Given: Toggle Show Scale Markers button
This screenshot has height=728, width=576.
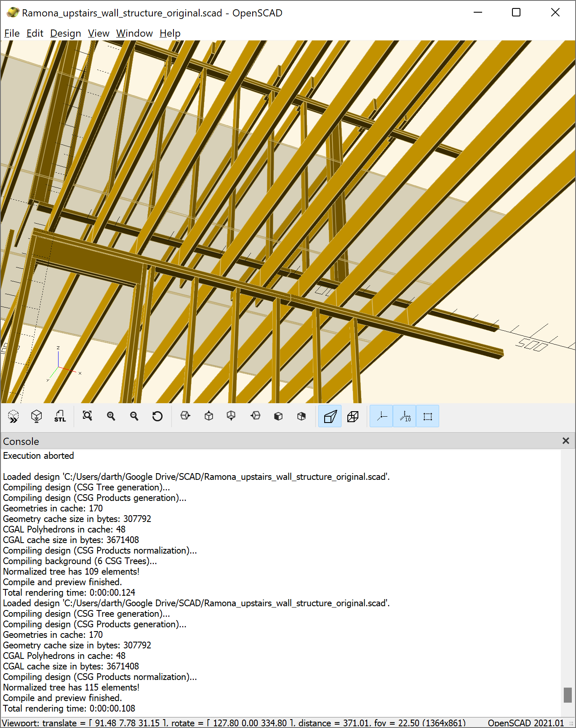Looking at the screenshot, I should (405, 416).
